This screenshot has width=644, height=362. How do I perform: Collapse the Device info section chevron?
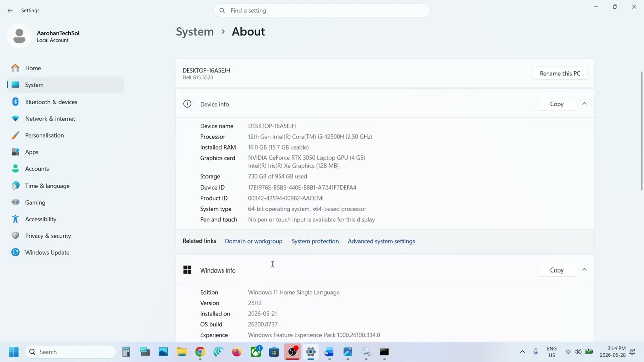pos(584,104)
